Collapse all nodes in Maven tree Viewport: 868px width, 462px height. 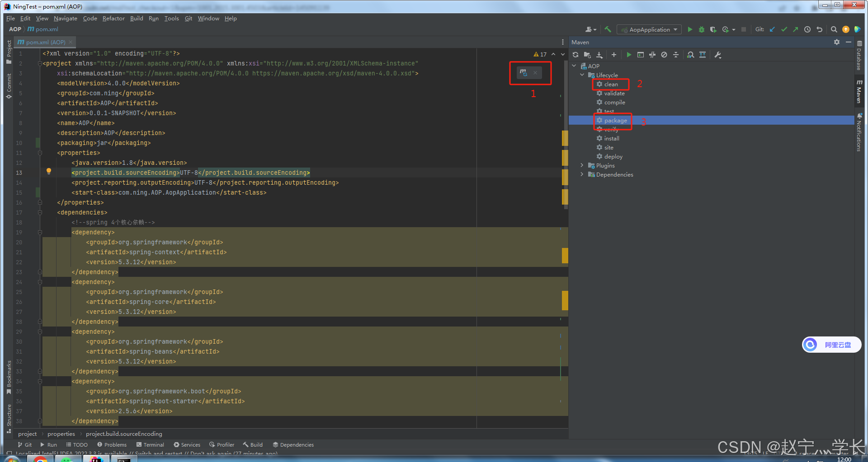pos(675,55)
